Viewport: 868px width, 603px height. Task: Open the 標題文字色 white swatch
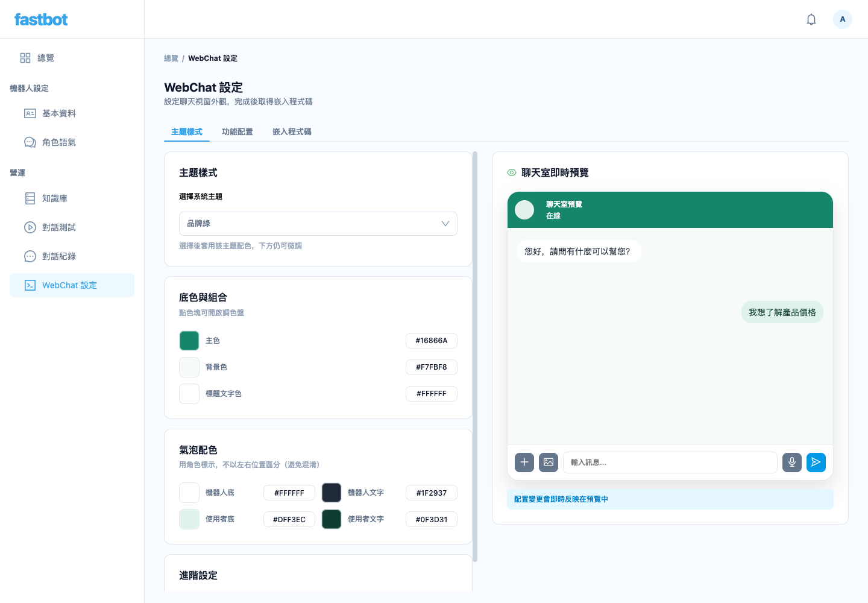189,394
